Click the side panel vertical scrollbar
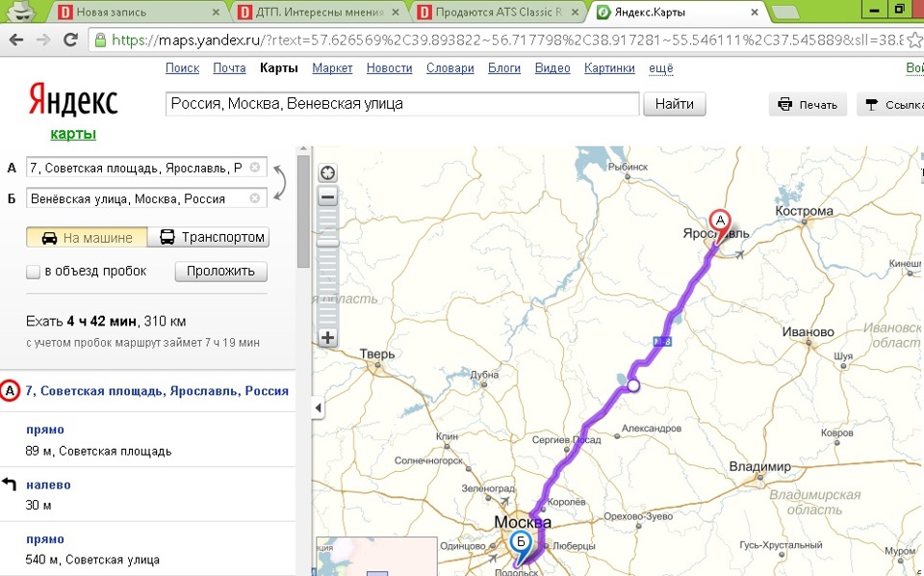 click(x=303, y=211)
